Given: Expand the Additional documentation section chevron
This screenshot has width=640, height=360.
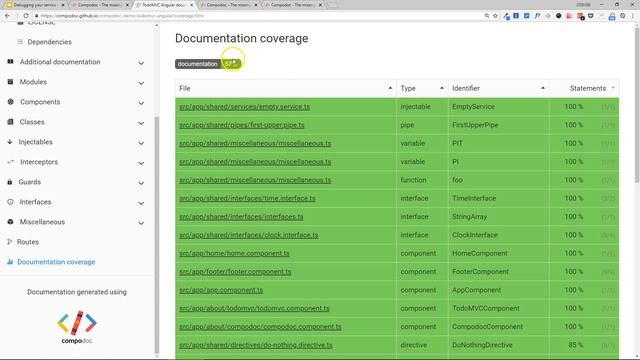Looking at the screenshot, I should 141,63.
